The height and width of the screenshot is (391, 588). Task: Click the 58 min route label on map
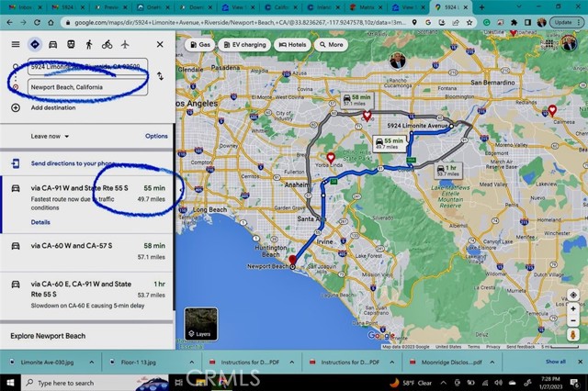[x=356, y=100]
